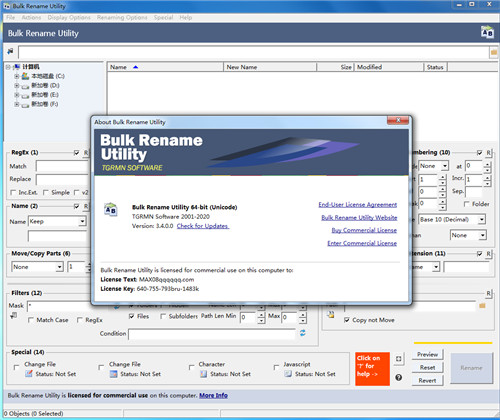Open the Special menu
Viewport: 500px width, 420px height.
point(163,17)
